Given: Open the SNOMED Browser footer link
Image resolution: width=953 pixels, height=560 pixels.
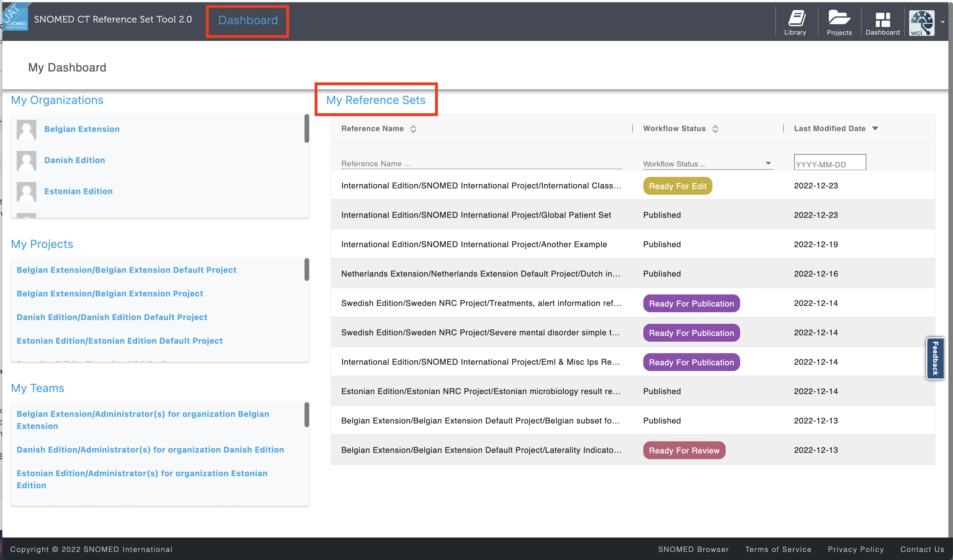Looking at the screenshot, I should tap(693, 549).
